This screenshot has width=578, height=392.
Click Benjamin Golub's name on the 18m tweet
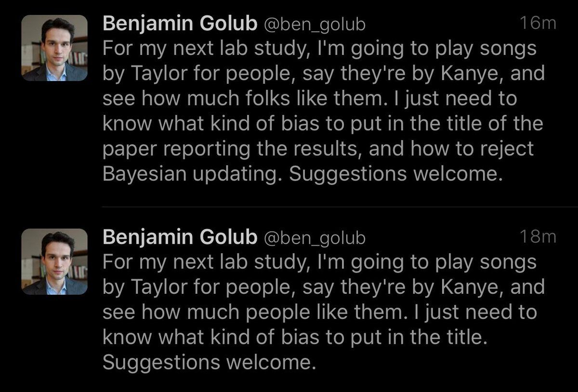[x=180, y=237]
